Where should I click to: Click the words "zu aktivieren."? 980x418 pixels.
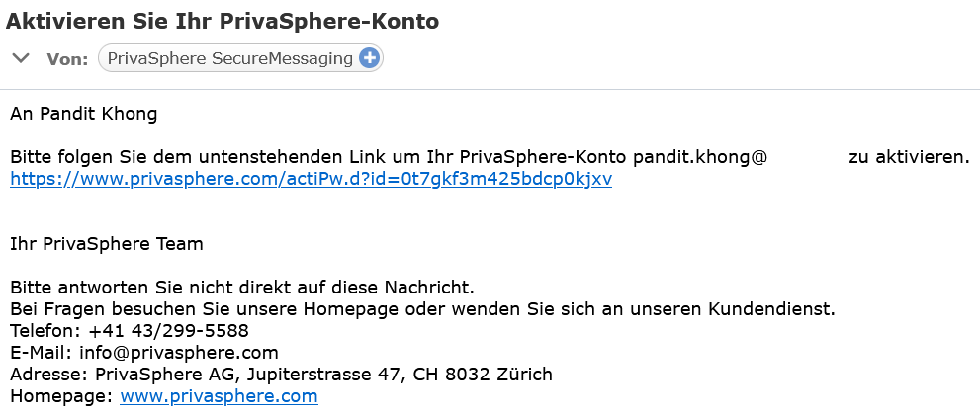pyautogui.click(x=909, y=157)
